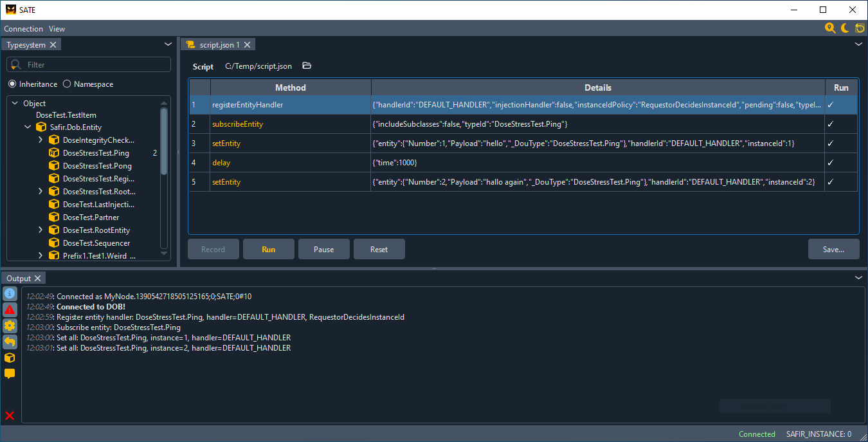Image resolution: width=868 pixels, height=442 pixels.
Task: Select the yellow cube icon in Output sidebar
Action: [9, 358]
